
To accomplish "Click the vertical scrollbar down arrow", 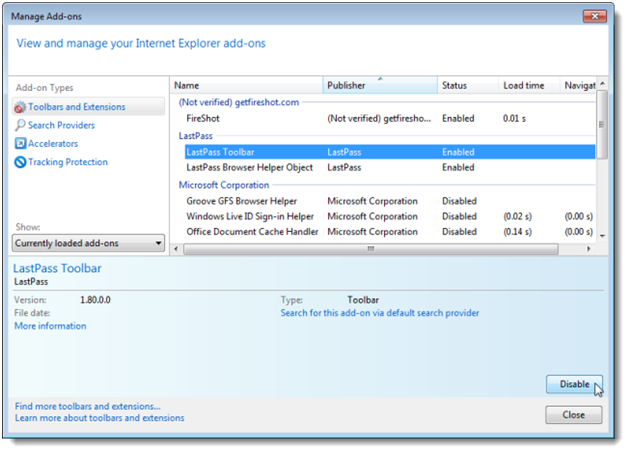I will click(x=602, y=236).
